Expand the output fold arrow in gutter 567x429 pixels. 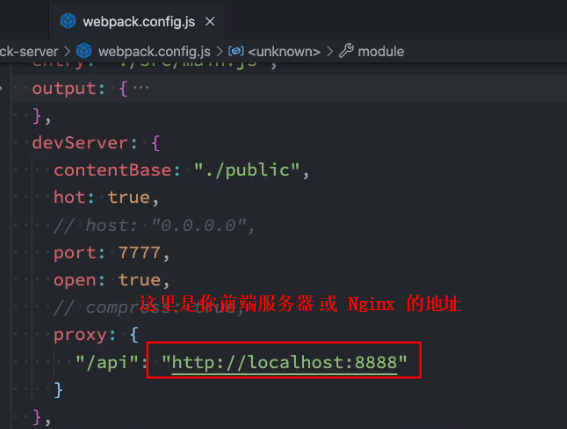[x=2, y=88]
